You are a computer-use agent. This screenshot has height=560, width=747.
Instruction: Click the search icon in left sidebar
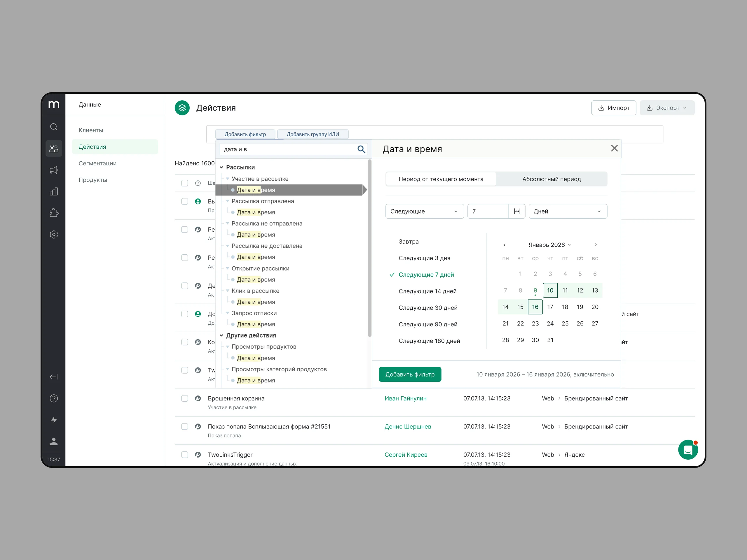tap(54, 127)
